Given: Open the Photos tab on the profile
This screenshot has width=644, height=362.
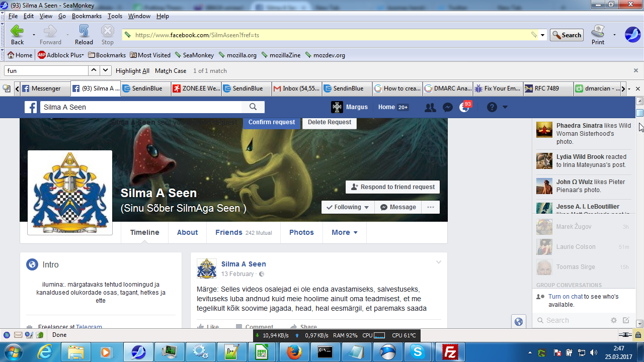Looking at the screenshot, I should pyautogui.click(x=301, y=232).
